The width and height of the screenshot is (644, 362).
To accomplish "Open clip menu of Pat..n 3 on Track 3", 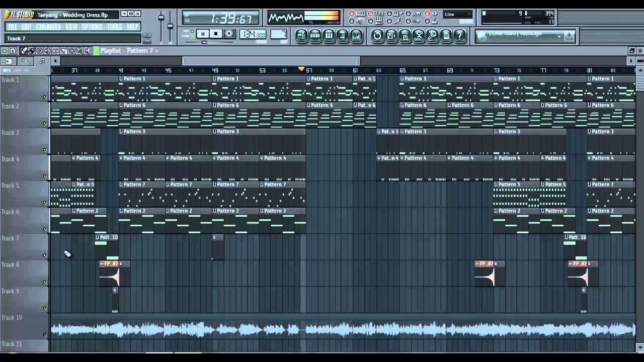I will pos(379,132).
